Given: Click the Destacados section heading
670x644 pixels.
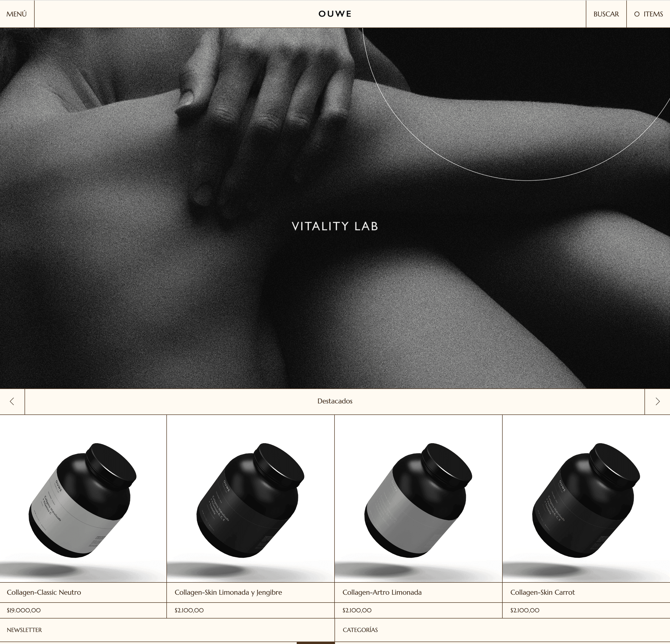Looking at the screenshot, I should tap(335, 401).
